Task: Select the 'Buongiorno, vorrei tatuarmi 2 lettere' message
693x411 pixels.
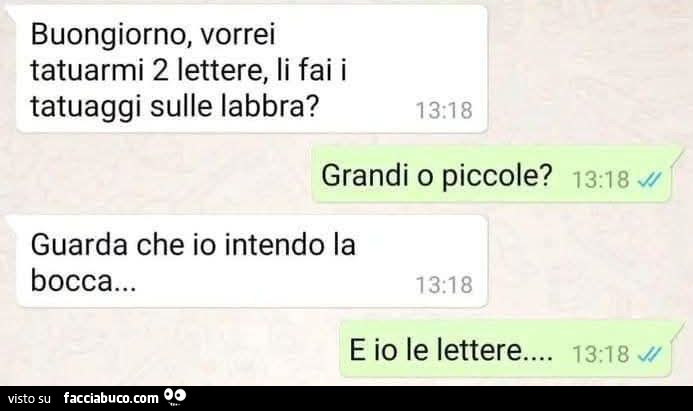Action: point(252,68)
